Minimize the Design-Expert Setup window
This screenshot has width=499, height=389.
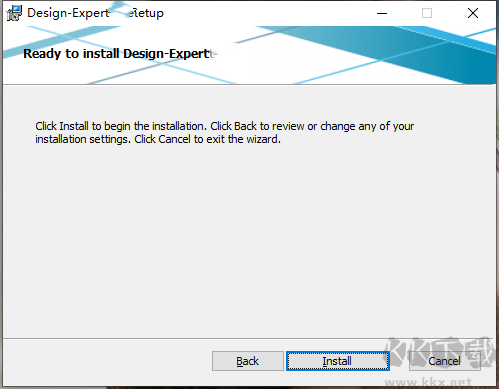click(382, 13)
